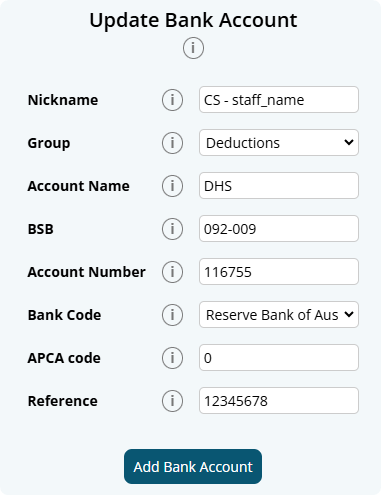Click the BSB label

click(41, 229)
